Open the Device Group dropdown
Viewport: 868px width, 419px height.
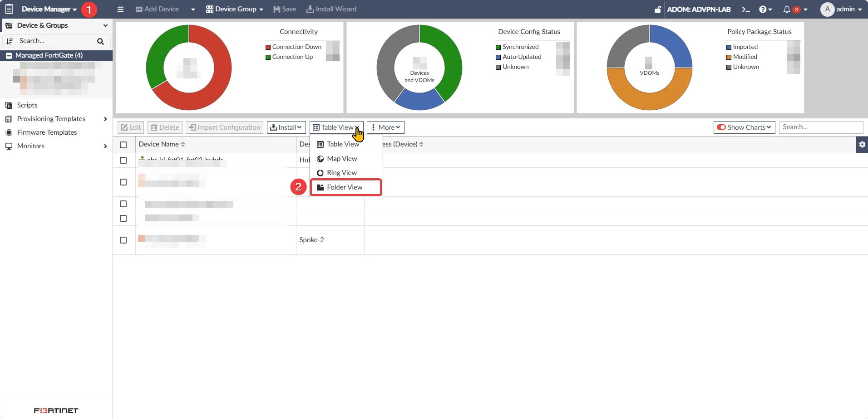point(235,9)
